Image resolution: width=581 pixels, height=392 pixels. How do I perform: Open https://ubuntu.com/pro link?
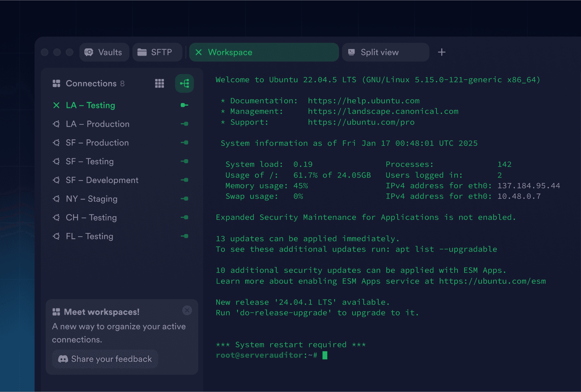click(361, 122)
